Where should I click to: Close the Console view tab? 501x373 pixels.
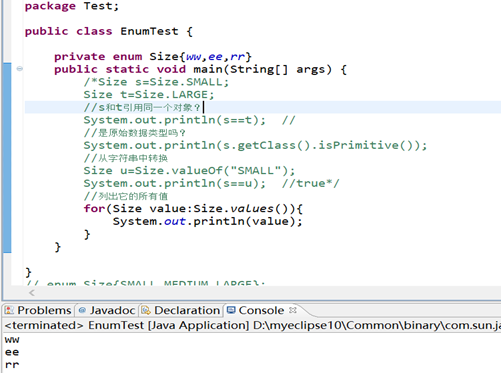(x=293, y=310)
